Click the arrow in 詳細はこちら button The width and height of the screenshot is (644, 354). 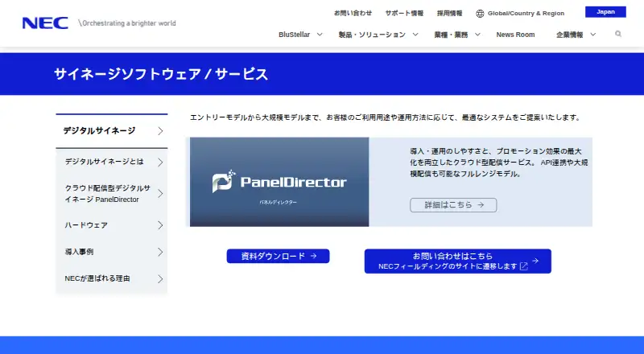click(x=481, y=204)
